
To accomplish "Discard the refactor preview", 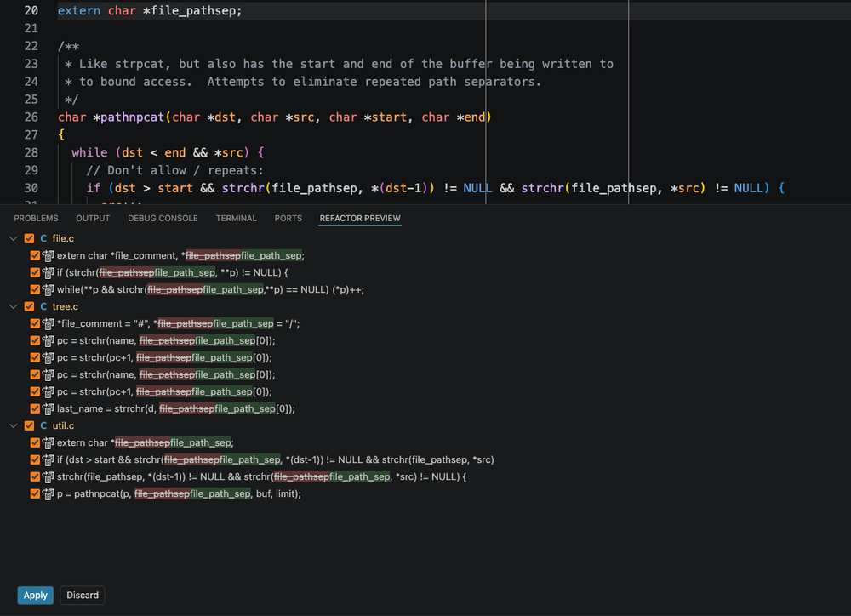I will point(83,595).
